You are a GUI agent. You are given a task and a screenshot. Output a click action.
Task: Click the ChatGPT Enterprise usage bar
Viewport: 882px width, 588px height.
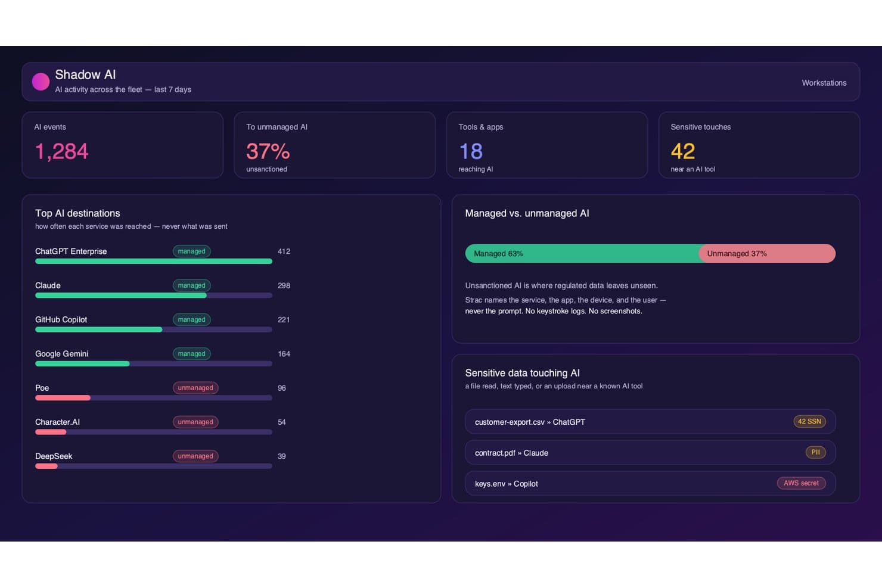pos(154,261)
